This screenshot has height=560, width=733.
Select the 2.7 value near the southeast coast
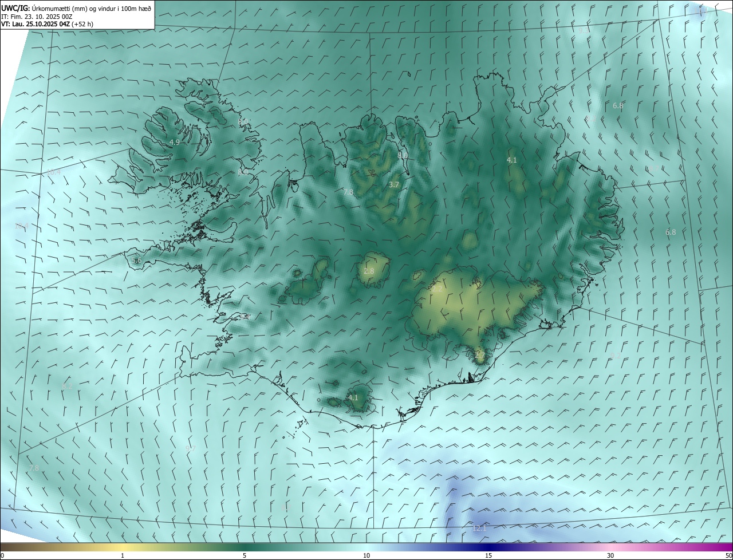(480, 355)
